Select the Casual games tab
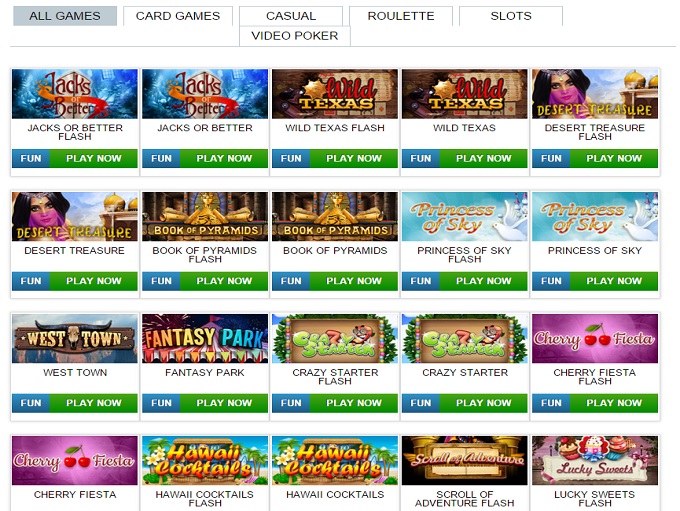Screen dimensions: 680x511 [x=291, y=16]
